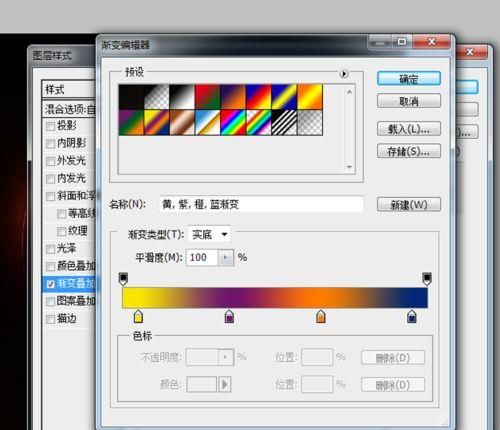Close the gradient editor dialog
This screenshot has height=430, width=500.
[x=432, y=42]
